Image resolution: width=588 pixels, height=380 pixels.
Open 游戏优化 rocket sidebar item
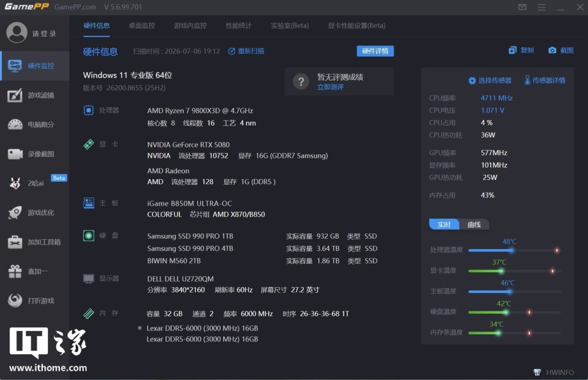click(x=35, y=212)
